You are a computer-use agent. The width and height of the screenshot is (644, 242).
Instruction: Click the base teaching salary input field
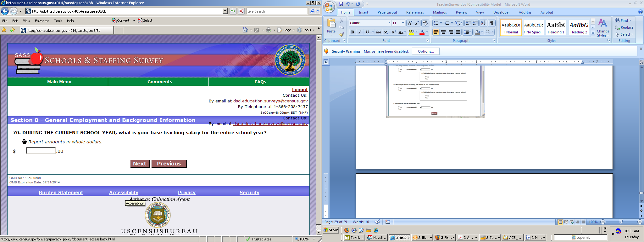(x=41, y=151)
